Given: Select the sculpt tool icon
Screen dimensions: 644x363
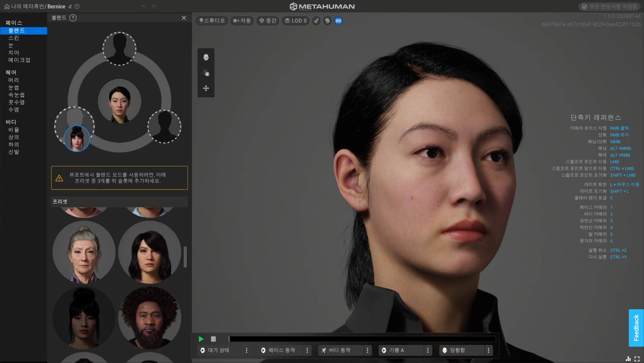Looking at the screenshot, I should pos(206,73).
